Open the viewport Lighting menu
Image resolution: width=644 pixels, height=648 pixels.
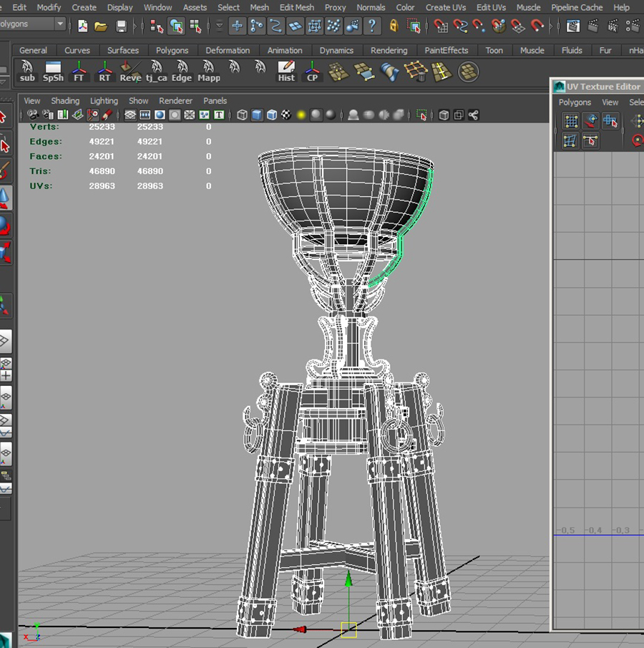pyautogui.click(x=104, y=101)
